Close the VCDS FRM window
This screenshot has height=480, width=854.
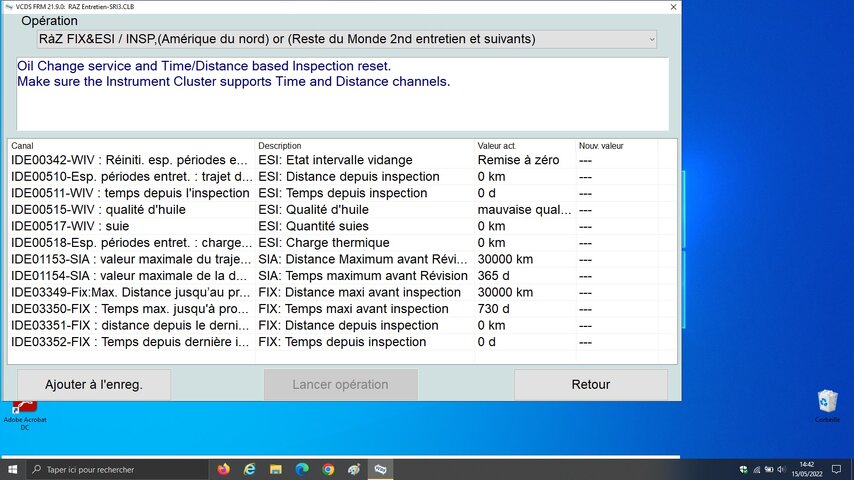click(x=673, y=7)
